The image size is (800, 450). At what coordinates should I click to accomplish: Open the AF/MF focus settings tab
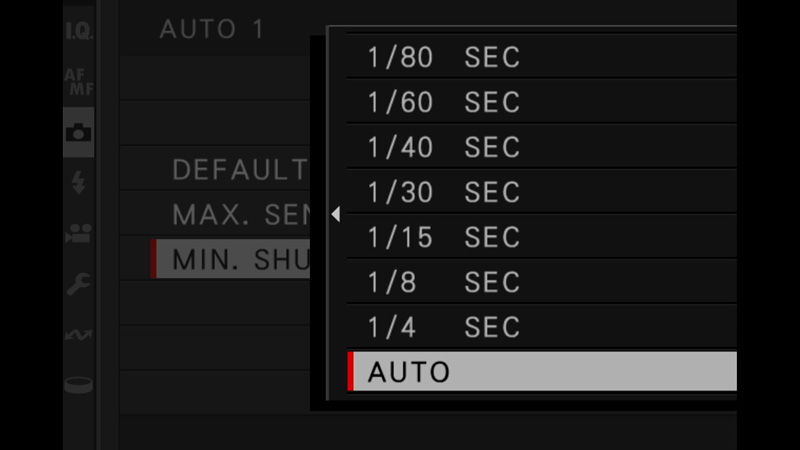79,82
